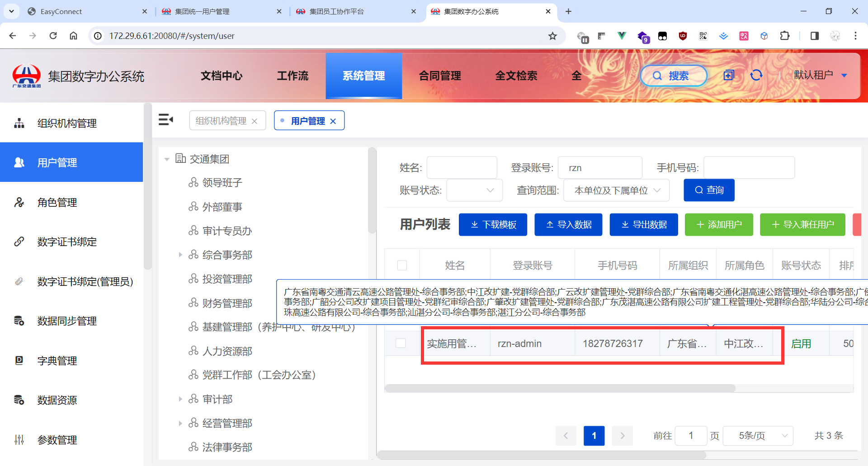Viewport: 868px width, 466px height.
Task: Open the Chrome three-dot menu
Action: pyautogui.click(x=855, y=36)
